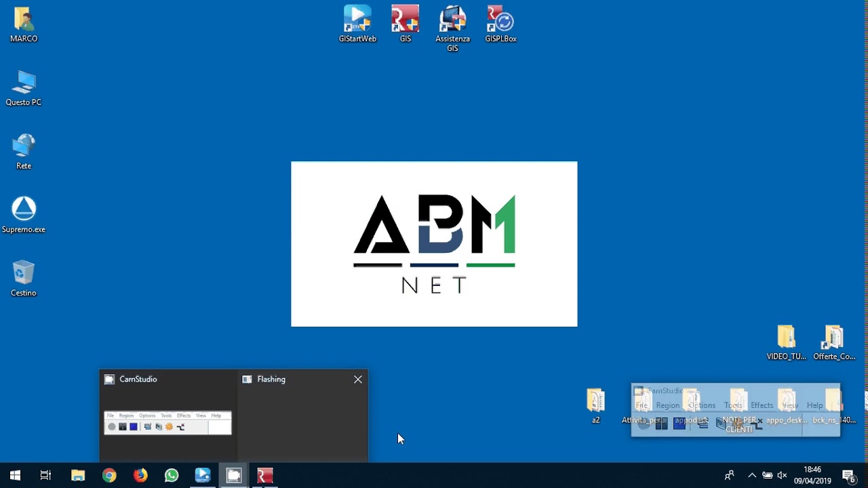
Task: Show hidden system tray icons
Action: pos(751,475)
